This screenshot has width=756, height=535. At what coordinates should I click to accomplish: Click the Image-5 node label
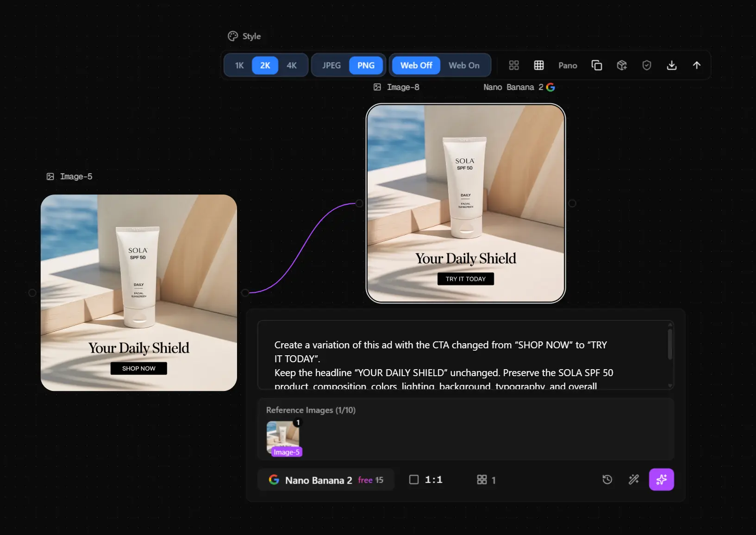(76, 176)
